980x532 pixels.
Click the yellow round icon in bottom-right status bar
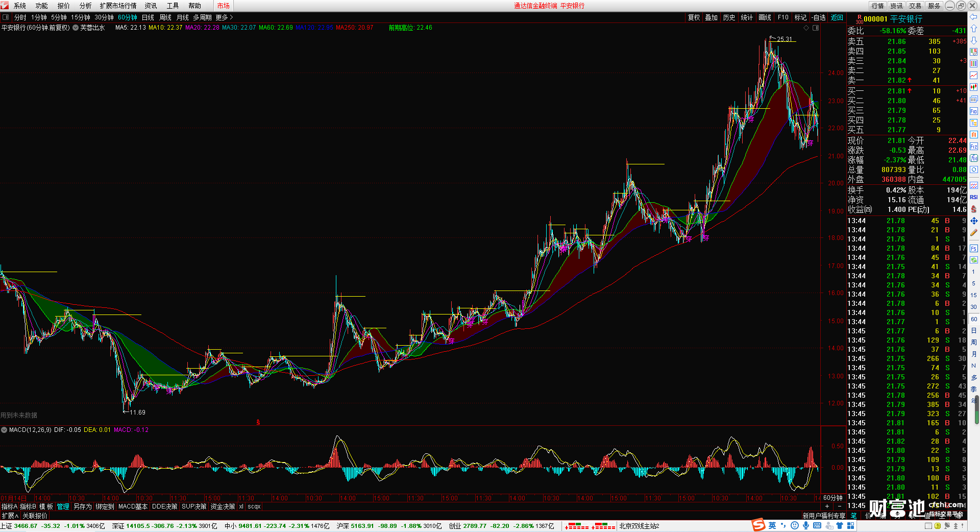[937, 526]
